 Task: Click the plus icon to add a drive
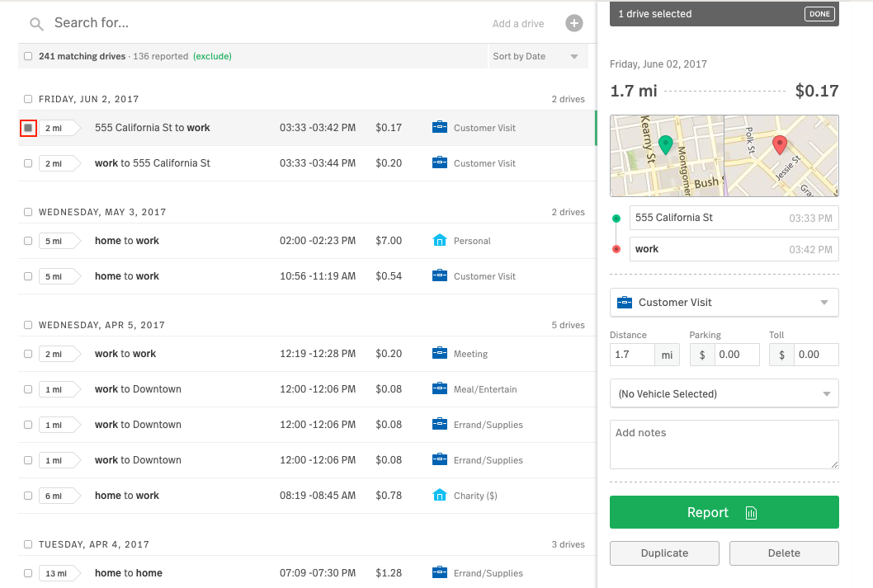pos(574,23)
